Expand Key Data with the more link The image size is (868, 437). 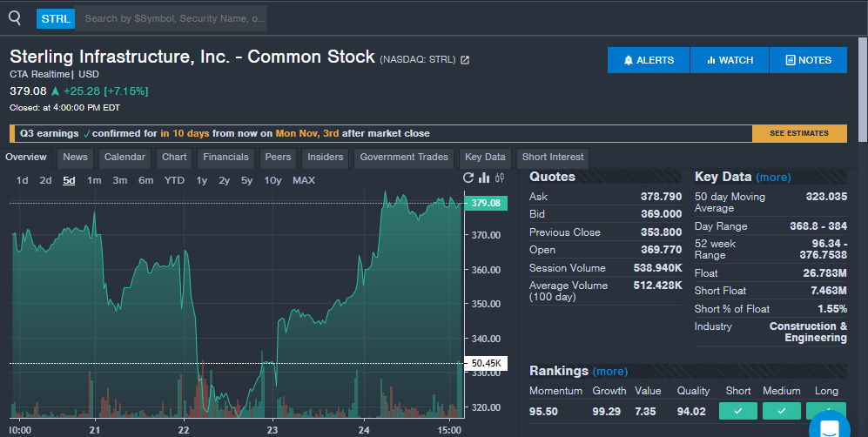click(773, 178)
